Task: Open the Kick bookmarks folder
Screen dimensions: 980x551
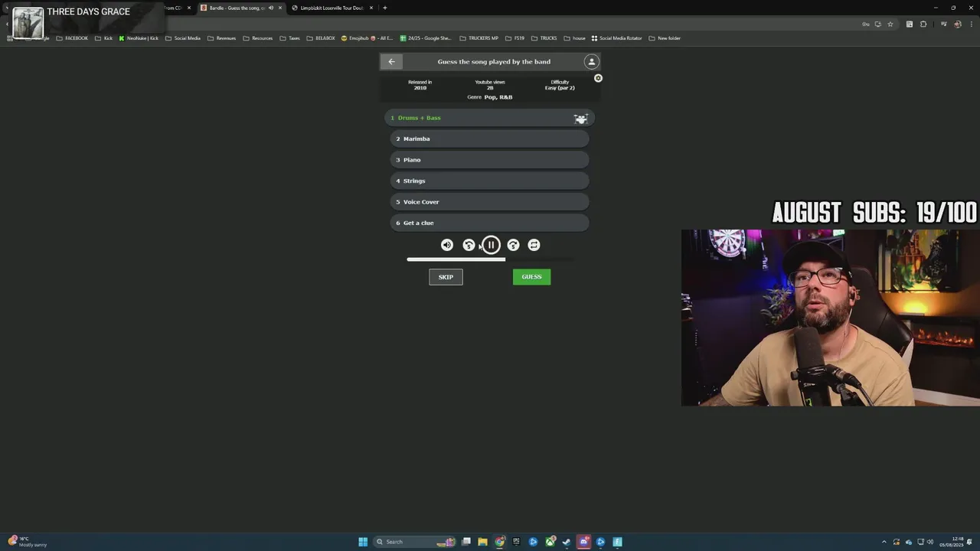Action: [103, 38]
